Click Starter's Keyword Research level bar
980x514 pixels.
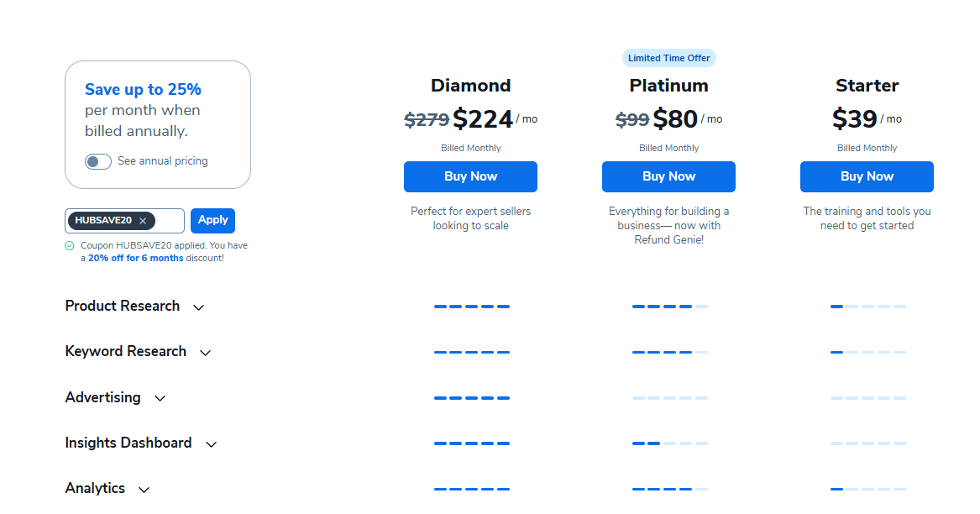[867, 352]
